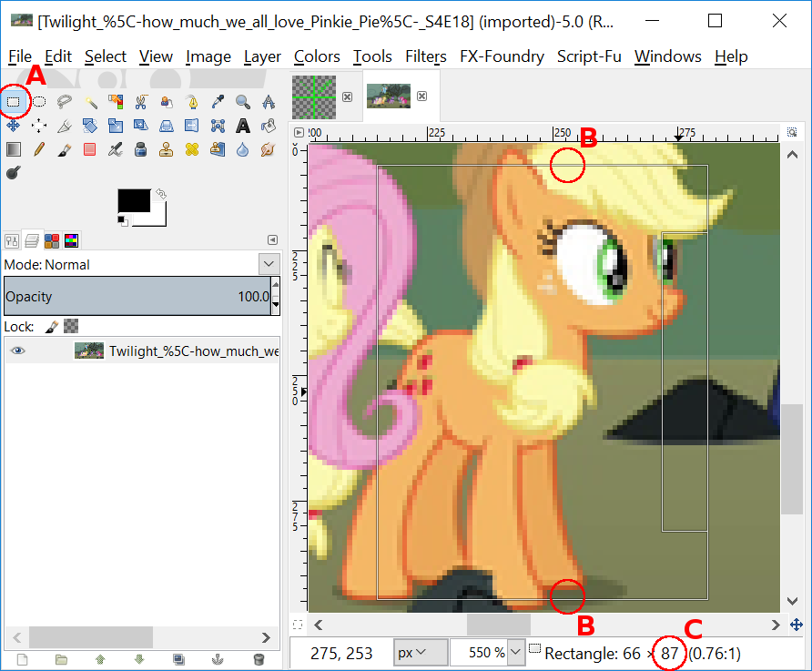This screenshot has height=671, width=812.
Task: Select the Rotate tool
Action: 90,126
